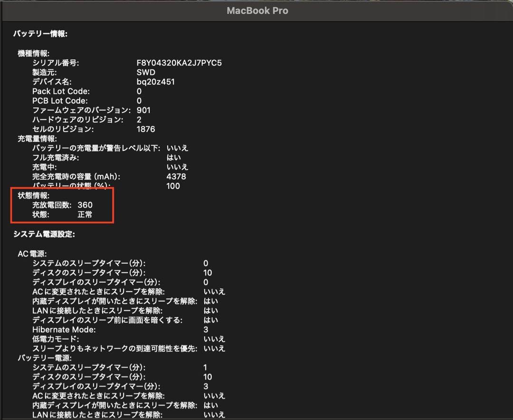Screen dimensions: 513x420
Task: Select the いいえ value of 充電中
Action: tap(177, 167)
